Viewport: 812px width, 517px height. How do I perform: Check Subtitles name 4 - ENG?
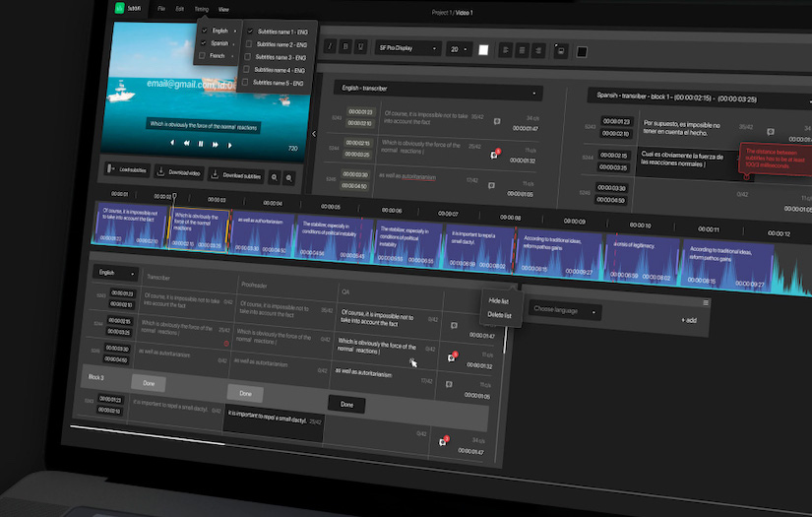tap(246, 69)
